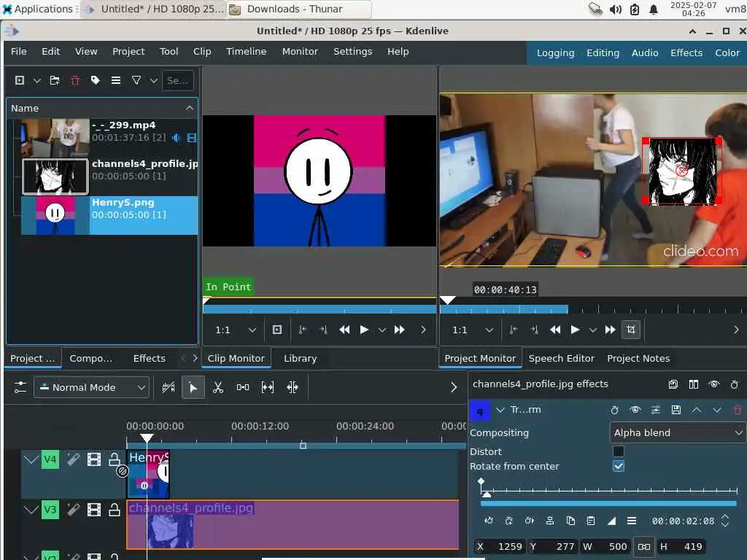Open the tags icon in project bin
Screen dimensions: 747x560
(96, 80)
